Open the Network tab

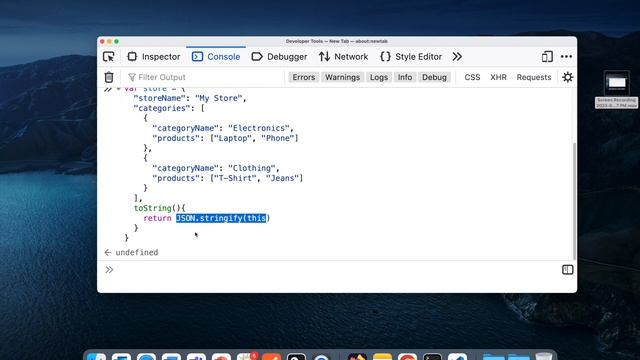coord(343,57)
